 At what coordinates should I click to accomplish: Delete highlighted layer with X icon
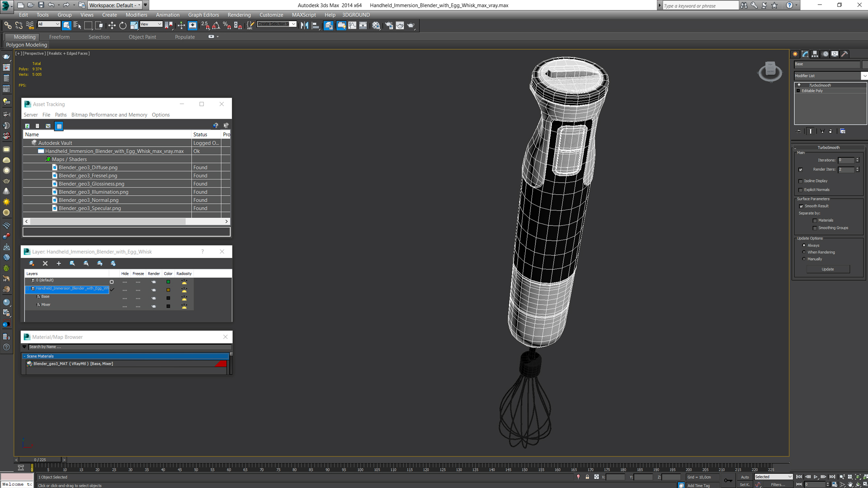point(45,263)
